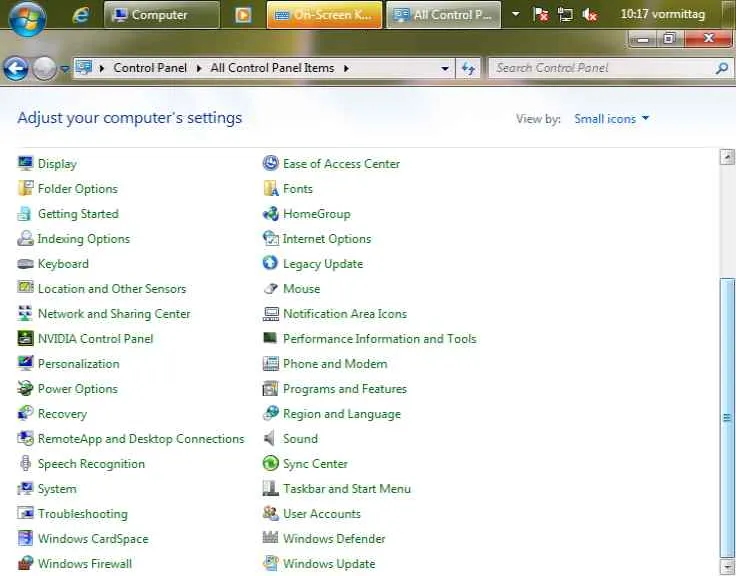This screenshot has width=736, height=576.
Task: Open Windows CardSpace link
Action: click(93, 538)
